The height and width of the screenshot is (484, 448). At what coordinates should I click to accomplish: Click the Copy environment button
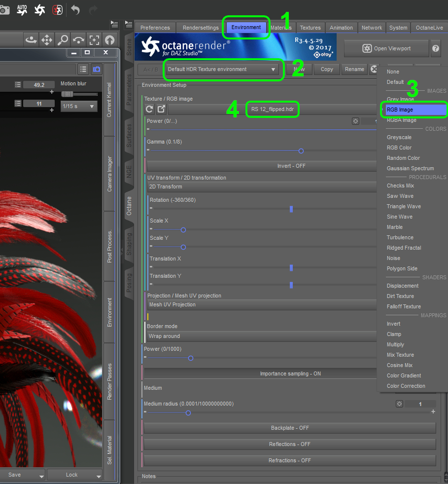coord(327,70)
